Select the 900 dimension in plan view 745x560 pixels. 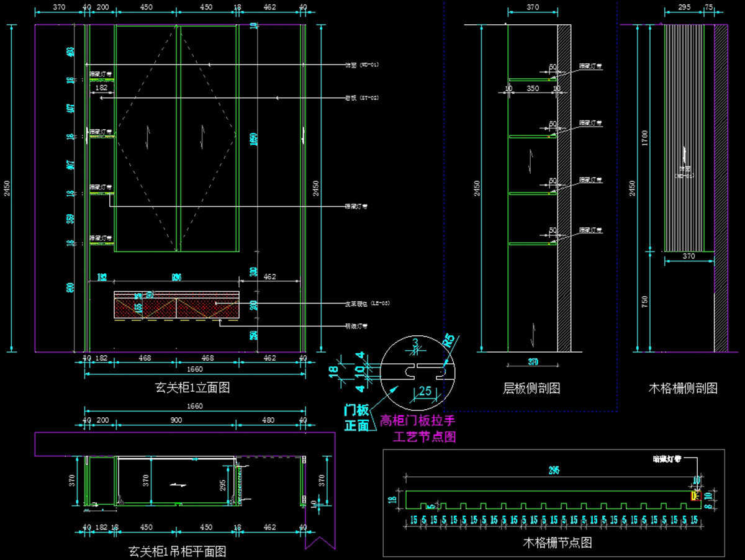click(x=176, y=420)
